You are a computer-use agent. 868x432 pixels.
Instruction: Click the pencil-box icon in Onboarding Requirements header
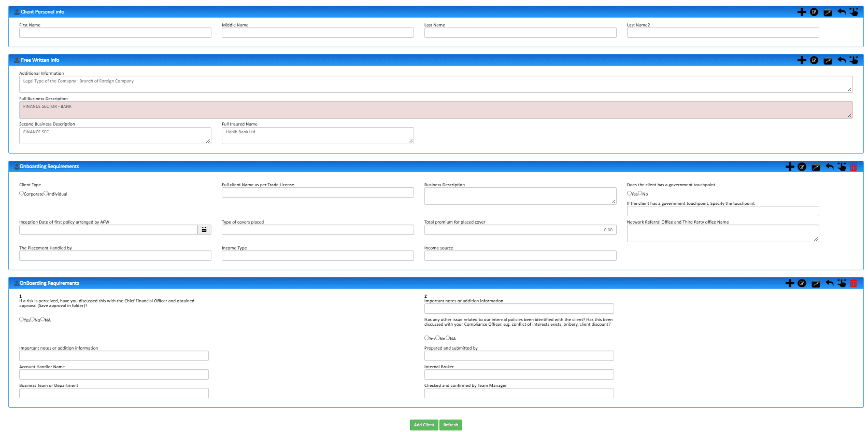pos(816,167)
